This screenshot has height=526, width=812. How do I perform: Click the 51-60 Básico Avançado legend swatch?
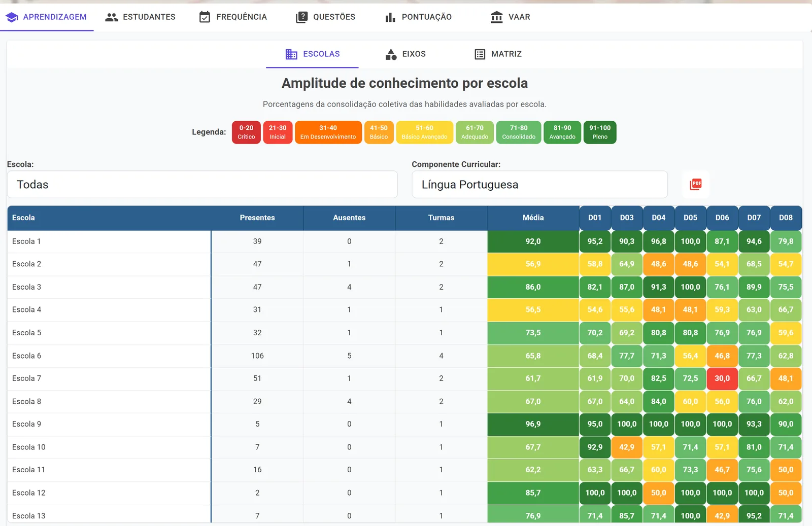pos(424,132)
